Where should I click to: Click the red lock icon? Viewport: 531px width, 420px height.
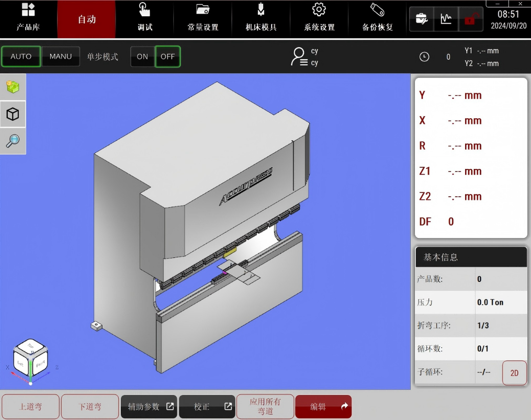click(x=470, y=19)
